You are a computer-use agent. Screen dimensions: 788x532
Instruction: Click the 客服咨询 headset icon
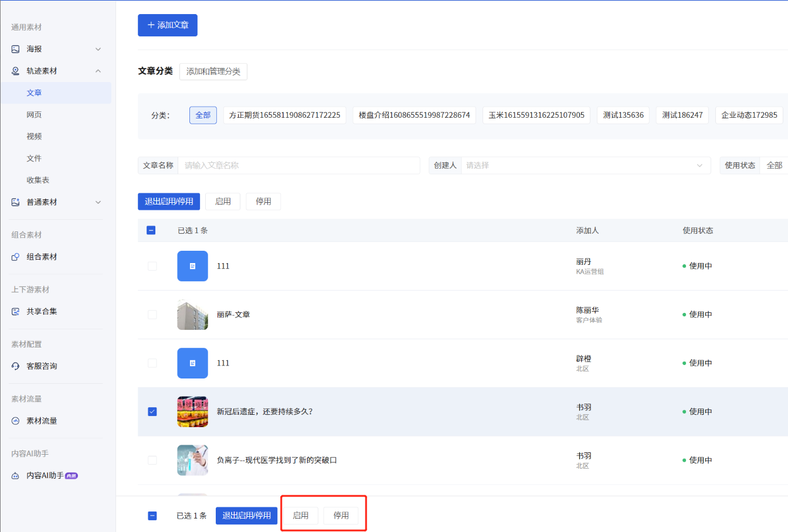coord(16,366)
